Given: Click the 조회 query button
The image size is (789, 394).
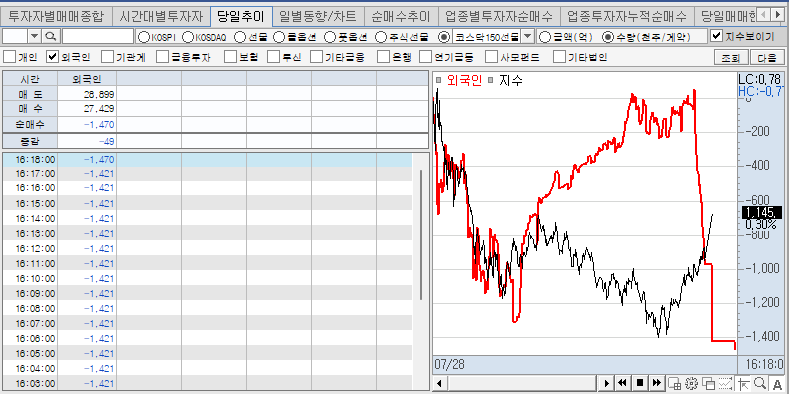Looking at the screenshot, I should [730, 57].
